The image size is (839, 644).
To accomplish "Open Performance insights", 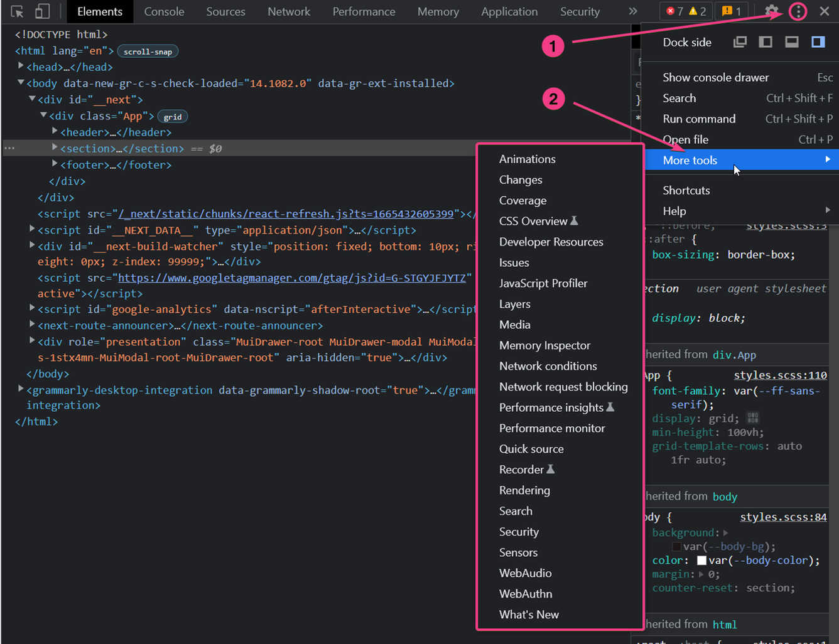I will pyautogui.click(x=560, y=407).
